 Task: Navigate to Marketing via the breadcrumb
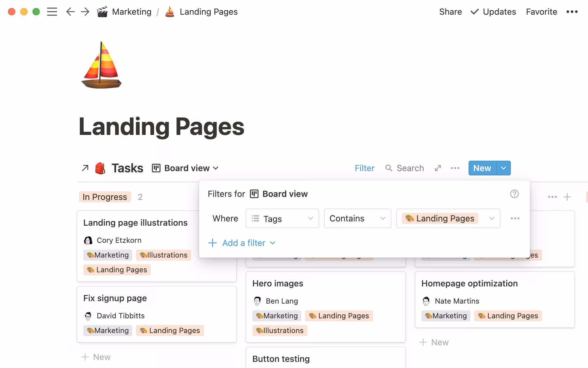(x=132, y=12)
